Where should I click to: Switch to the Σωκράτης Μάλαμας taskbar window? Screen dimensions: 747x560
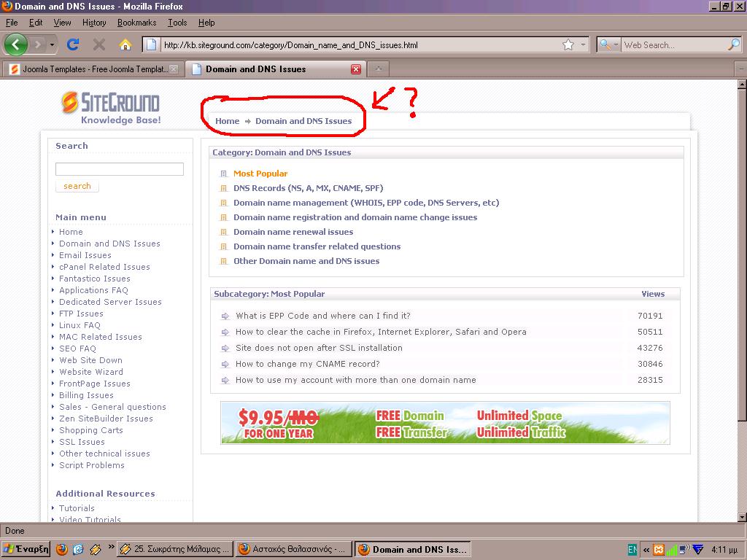pos(175,549)
